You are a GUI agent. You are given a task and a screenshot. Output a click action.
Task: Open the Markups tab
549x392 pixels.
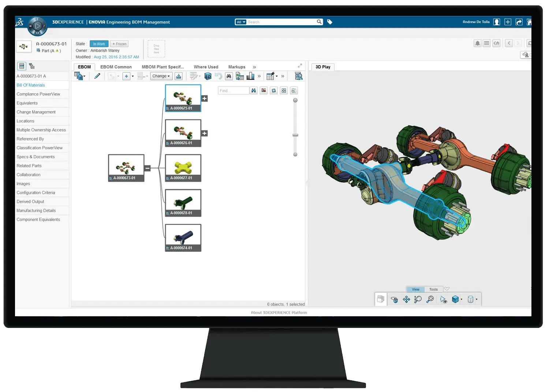(237, 67)
